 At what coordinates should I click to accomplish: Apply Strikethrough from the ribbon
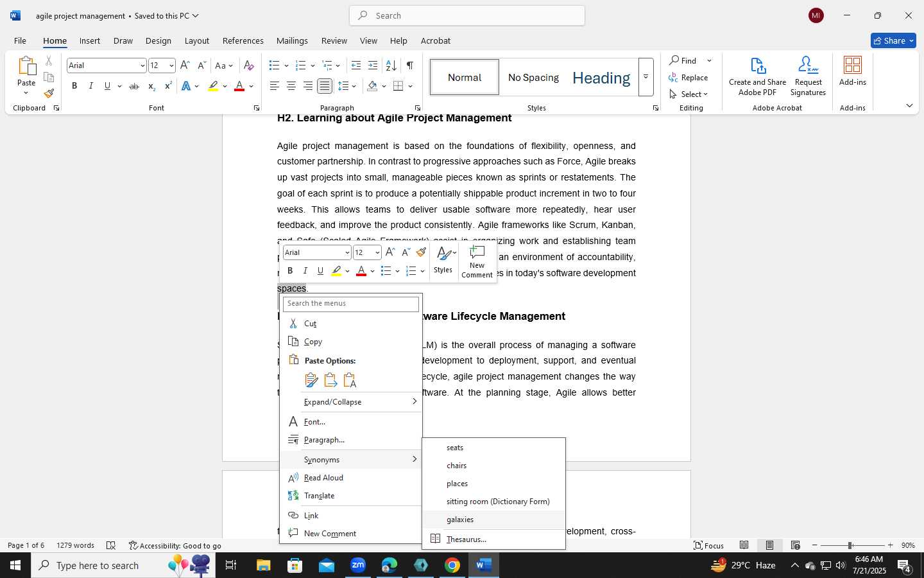tap(133, 86)
